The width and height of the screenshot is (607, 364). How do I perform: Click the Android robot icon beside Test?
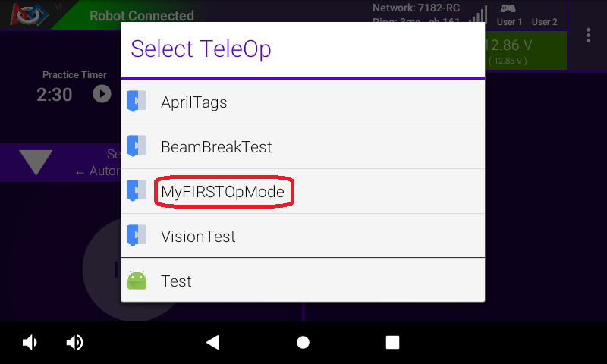[137, 281]
